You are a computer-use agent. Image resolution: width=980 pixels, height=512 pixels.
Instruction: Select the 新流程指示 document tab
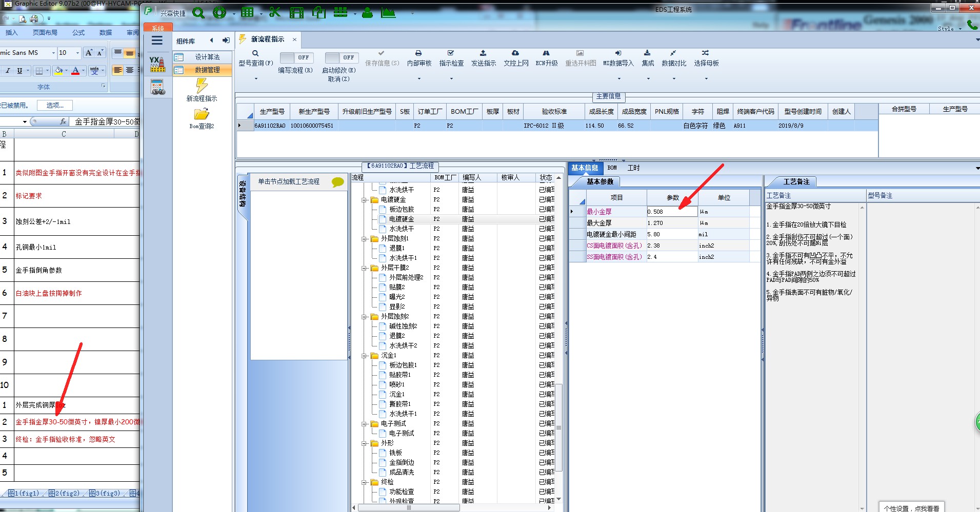click(x=267, y=39)
